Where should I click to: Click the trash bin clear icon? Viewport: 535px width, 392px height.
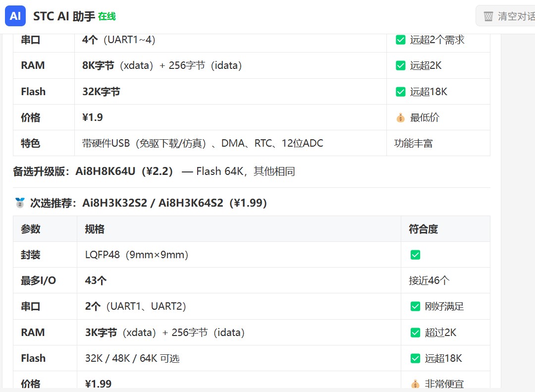click(x=488, y=16)
